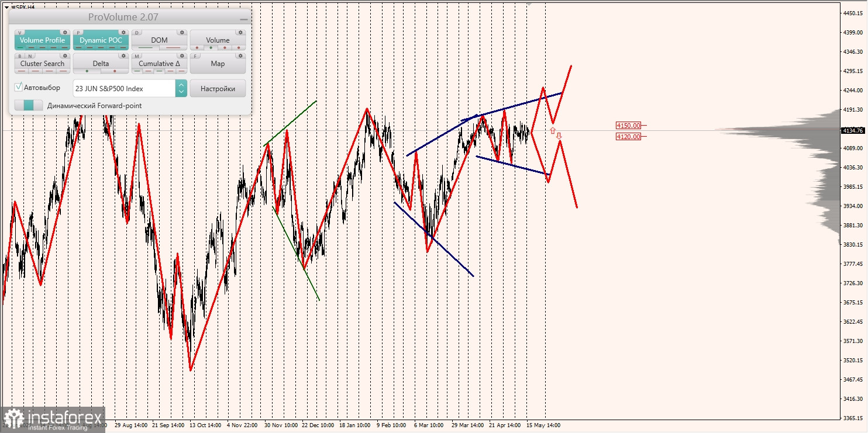Screen dimensions: 868x433
Task: Click the N hotkey tag on Cluster Search
Action: (x=29, y=56)
